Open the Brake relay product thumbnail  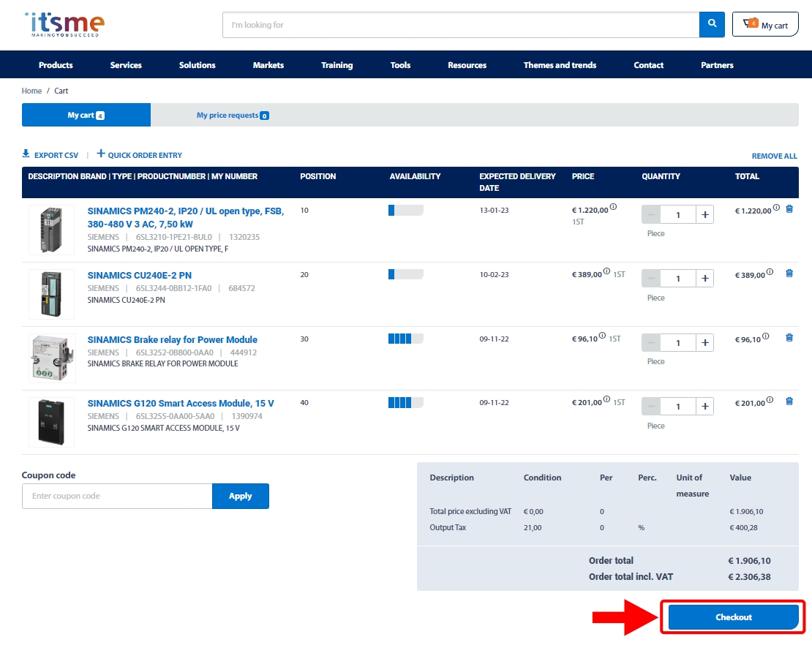[52, 358]
